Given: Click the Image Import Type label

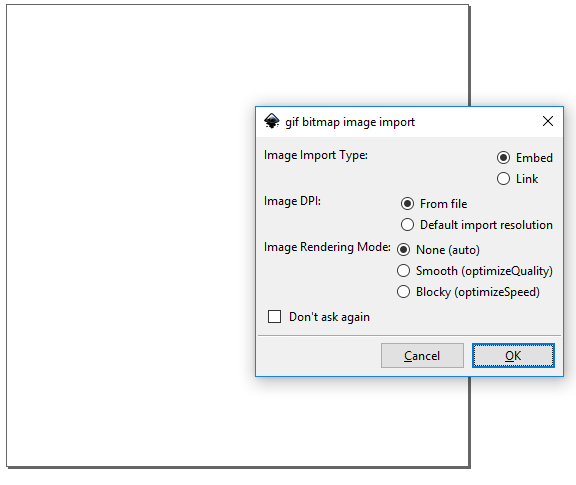Looking at the screenshot, I should 316,155.
